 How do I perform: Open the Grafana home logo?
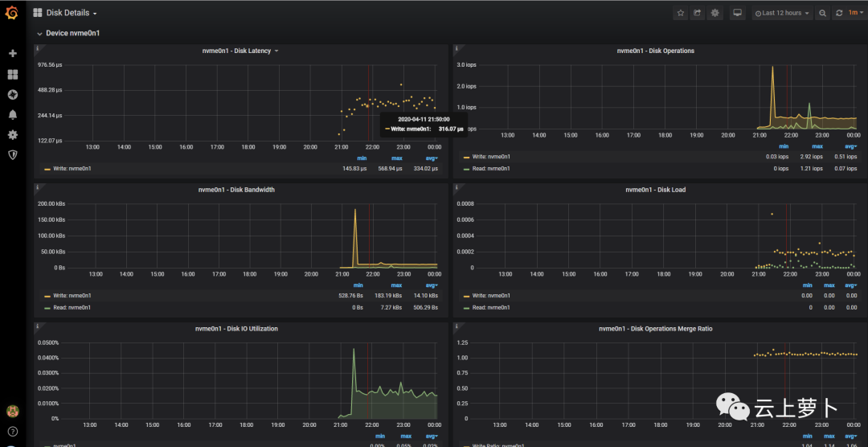pos(12,13)
